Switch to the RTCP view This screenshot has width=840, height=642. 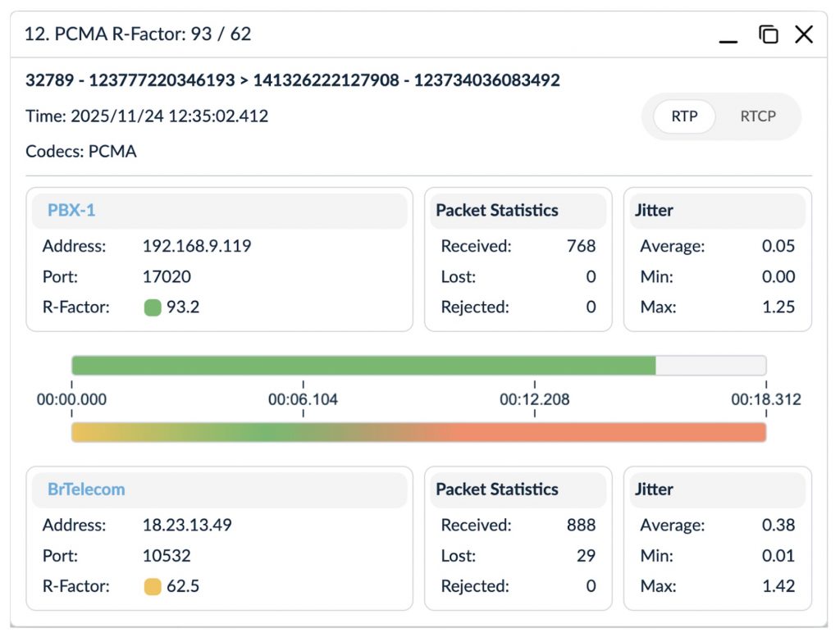(757, 116)
